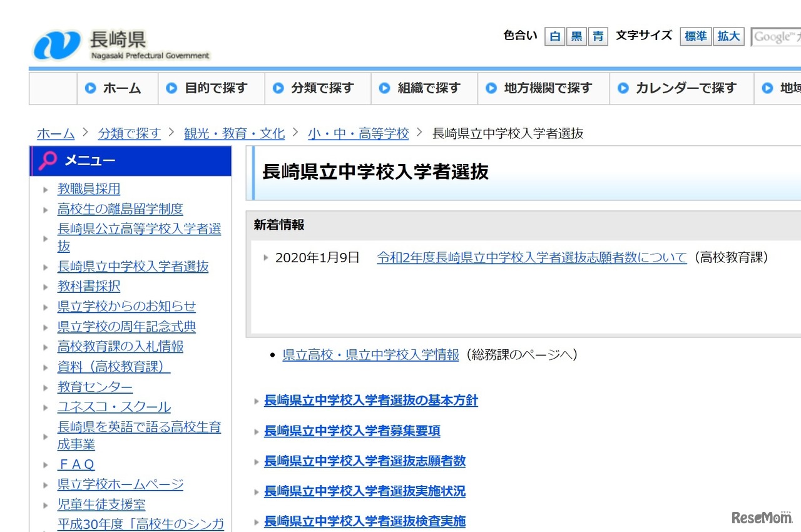Switch to the 黒 color scheme
The height and width of the screenshot is (532, 801).
[x=576, y=36]
